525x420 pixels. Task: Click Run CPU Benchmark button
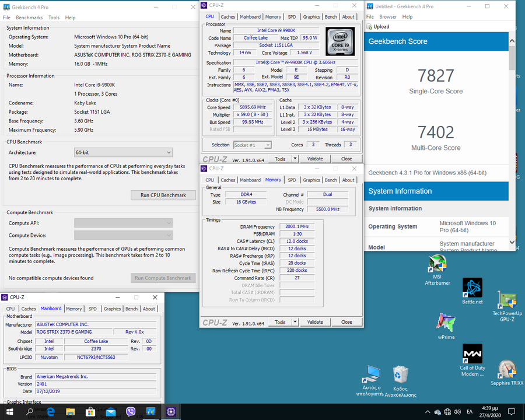pyautogui.click(x=163, y=195)
